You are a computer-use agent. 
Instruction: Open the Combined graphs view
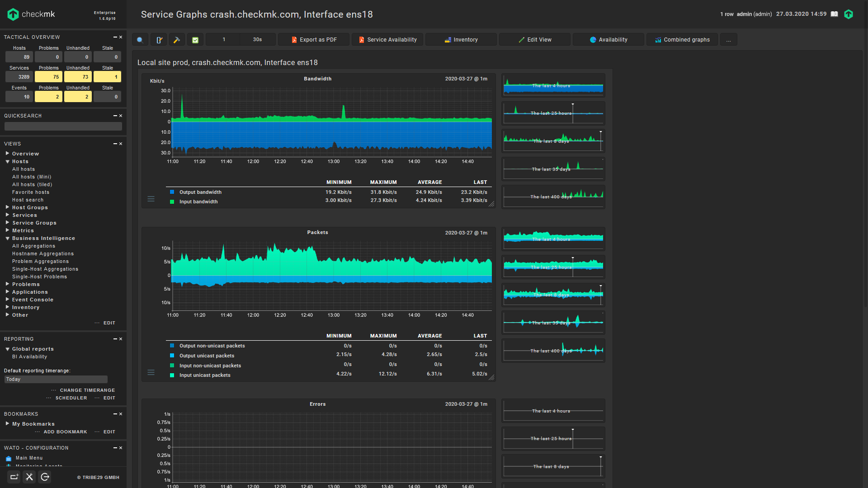682,40
